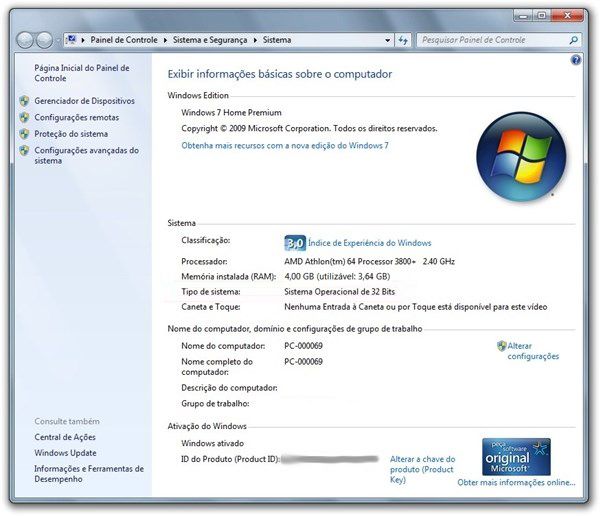Expand arrow before Painel de Controle breadcrumb

coord(83,40)
